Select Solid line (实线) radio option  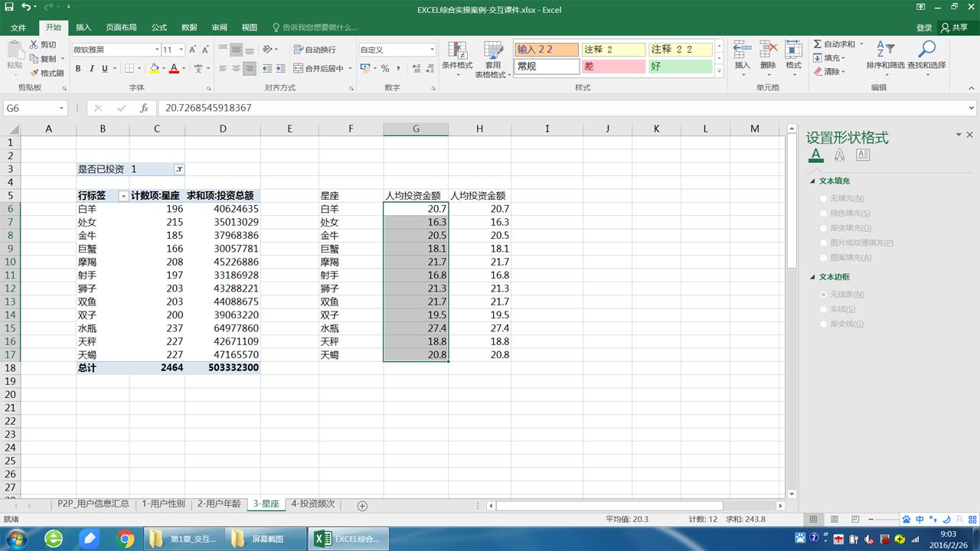[x=824, y=309]
